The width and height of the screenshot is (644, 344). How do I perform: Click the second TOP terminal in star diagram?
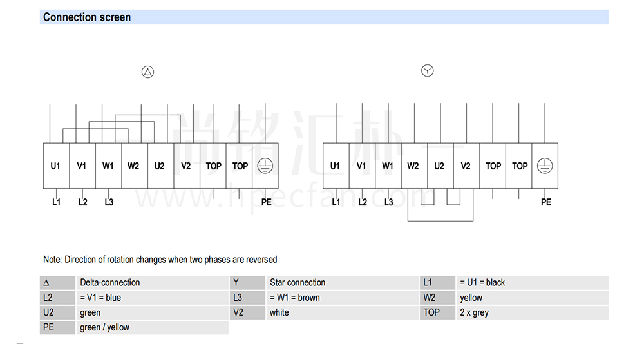pos(518,166)
